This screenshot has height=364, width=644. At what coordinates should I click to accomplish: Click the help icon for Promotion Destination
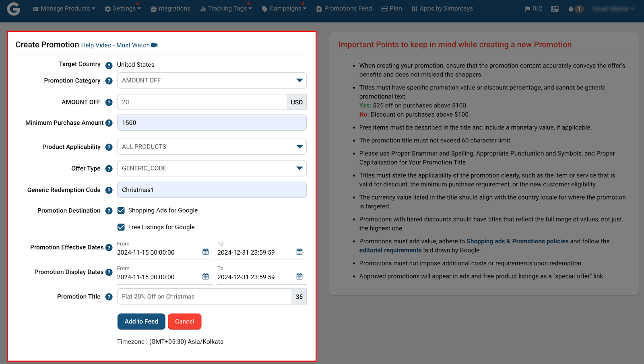coord(109,211)
